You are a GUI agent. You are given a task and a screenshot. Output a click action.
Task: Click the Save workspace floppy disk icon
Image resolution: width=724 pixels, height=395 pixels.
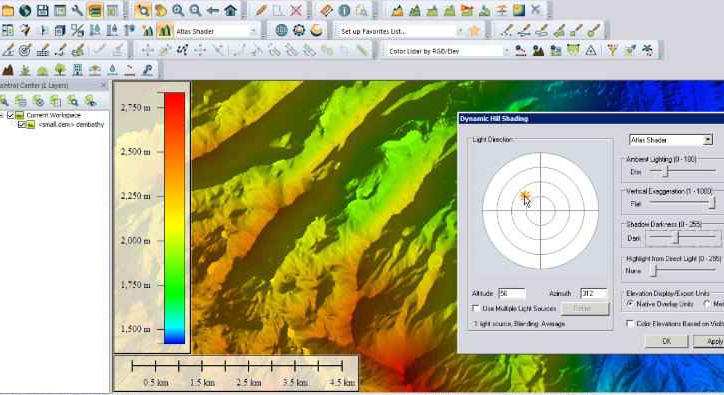(x=42, y=10)
